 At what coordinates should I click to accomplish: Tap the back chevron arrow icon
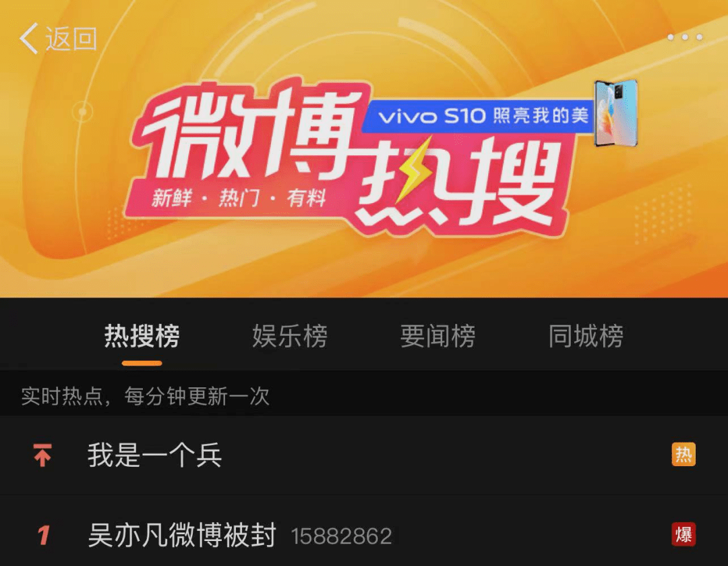pyautogui.click(x=29, y=38)
